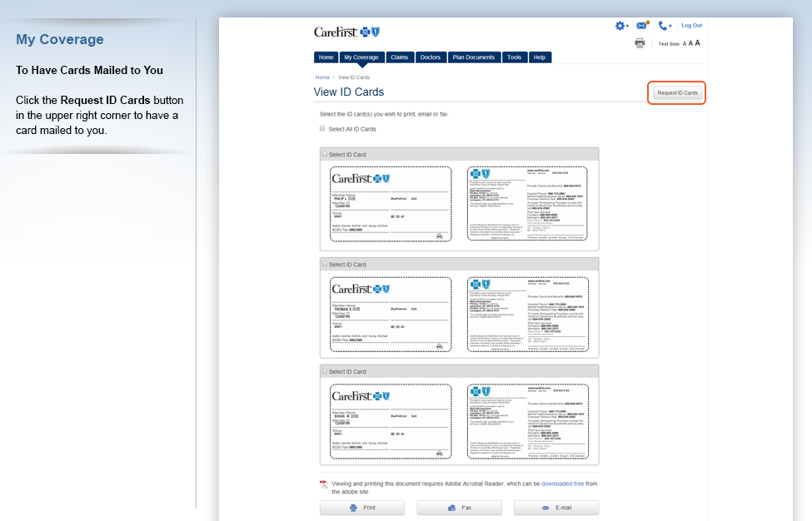This screenshot has height=521, width=812.
Task: Click the 'My Coverage' heading in left panel
Action: pos(60,39)
